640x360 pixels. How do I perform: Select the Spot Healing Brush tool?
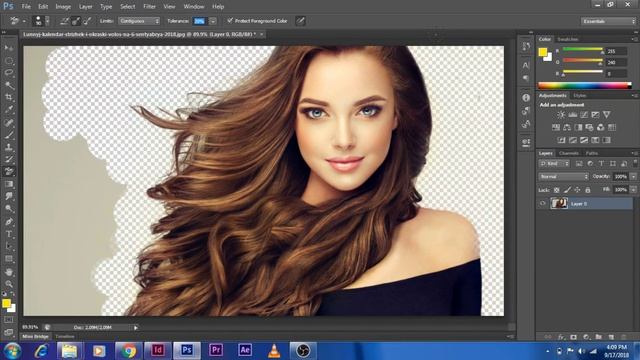(9, 122)
